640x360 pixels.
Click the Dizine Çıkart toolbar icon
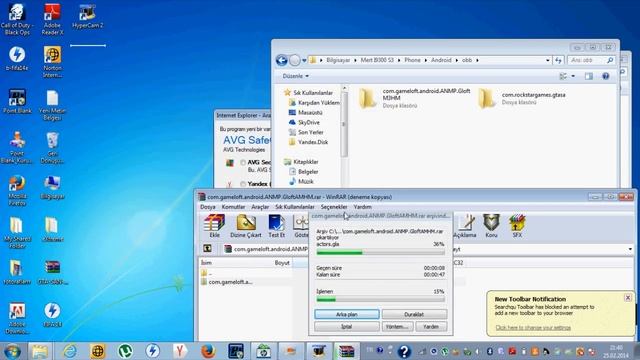point(246,226)
